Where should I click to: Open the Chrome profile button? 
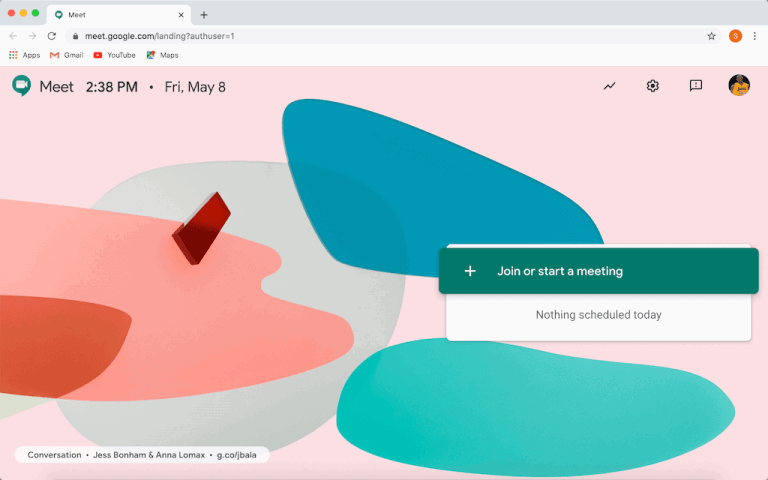(x=735, y=36)
